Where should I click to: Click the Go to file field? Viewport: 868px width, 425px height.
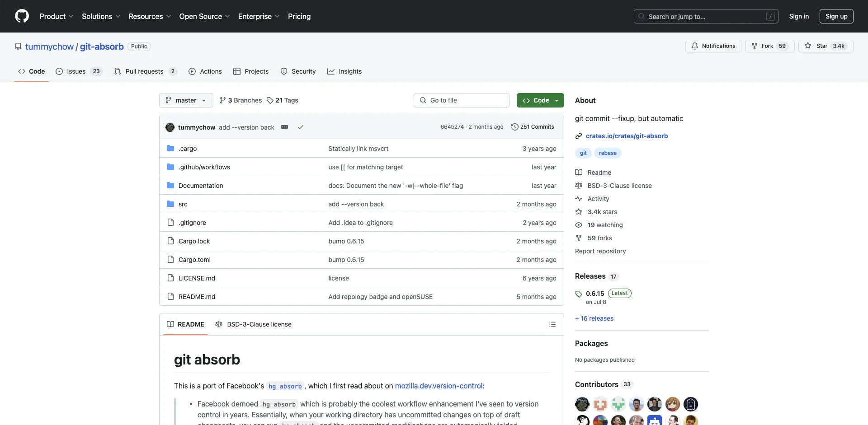(x=462, y=100)
